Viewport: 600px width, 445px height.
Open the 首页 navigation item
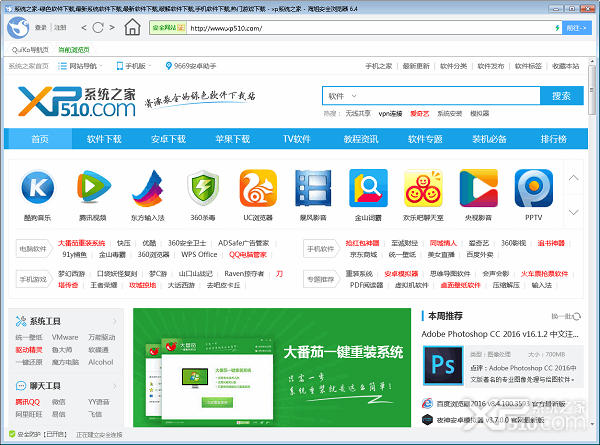coord(40,139)
